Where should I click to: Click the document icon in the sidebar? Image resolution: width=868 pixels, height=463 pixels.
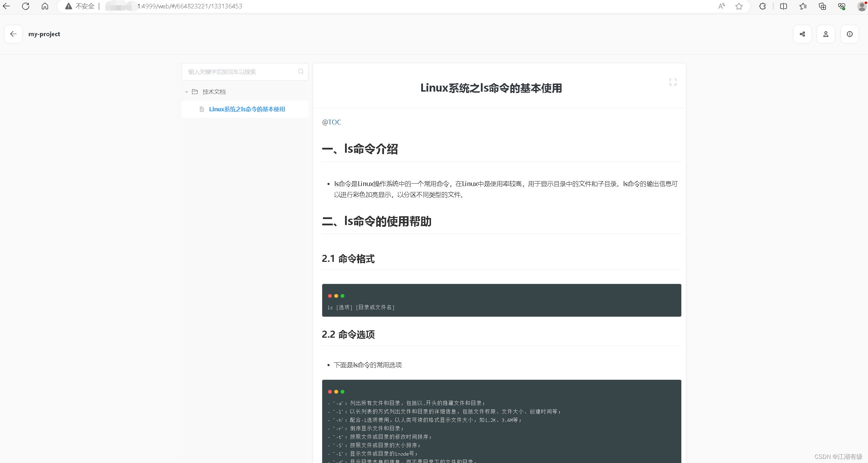pyautogui.click(x=202, y=109)
